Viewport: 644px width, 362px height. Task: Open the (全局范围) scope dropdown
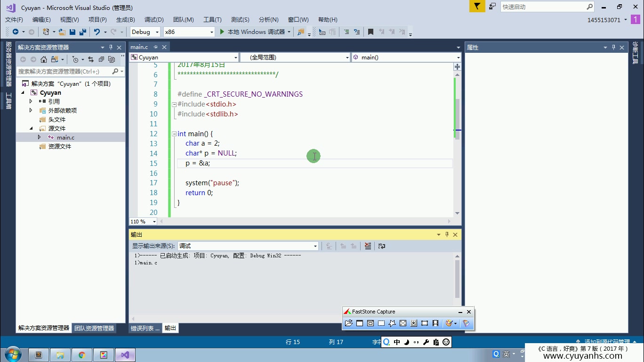[295, 57]
